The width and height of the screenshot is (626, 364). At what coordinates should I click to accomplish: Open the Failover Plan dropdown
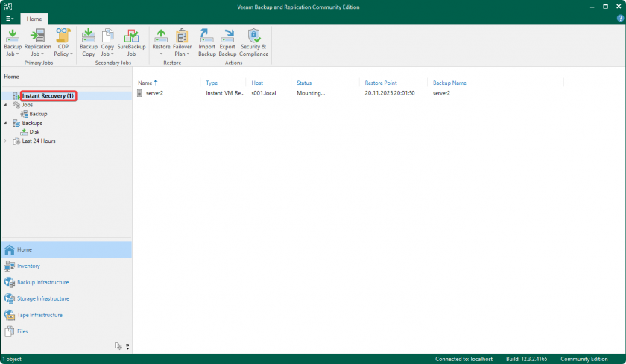pyautogui.click(x=182, y=54)
